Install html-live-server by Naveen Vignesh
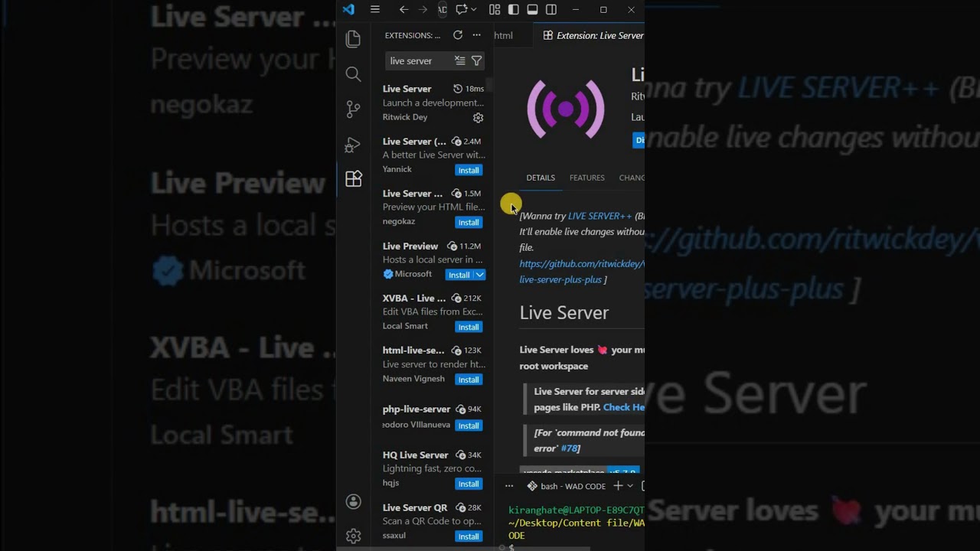The image size is (980, 551). [469, 380]
